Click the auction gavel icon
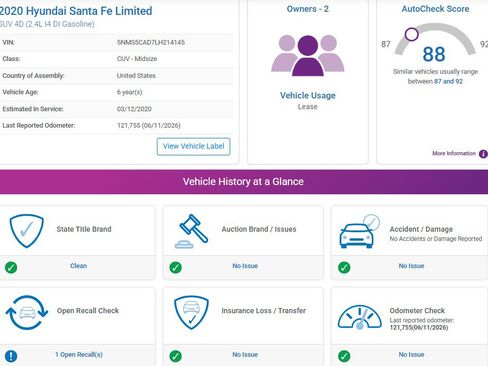488x366 pixels. click(x=192, y=231)
